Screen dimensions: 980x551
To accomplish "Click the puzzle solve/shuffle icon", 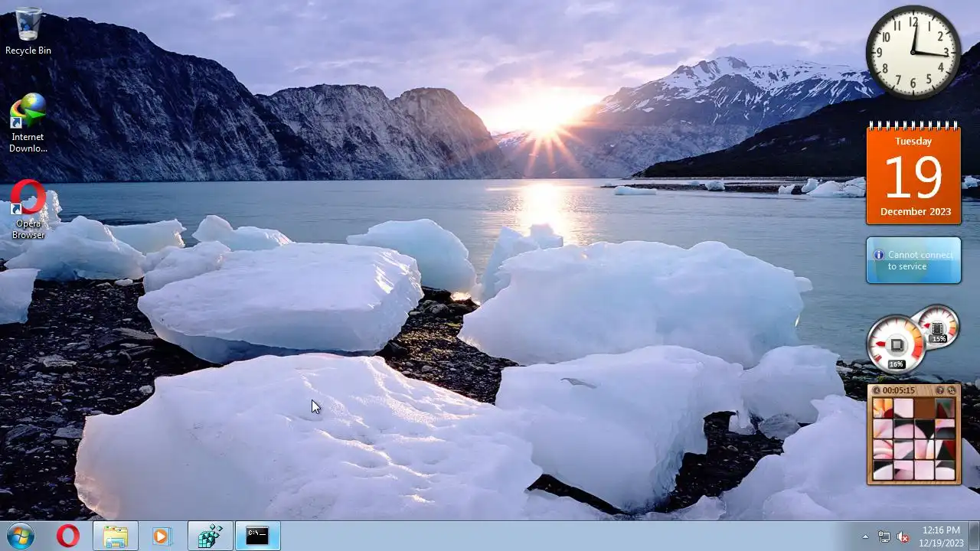I will coord(952,390).
